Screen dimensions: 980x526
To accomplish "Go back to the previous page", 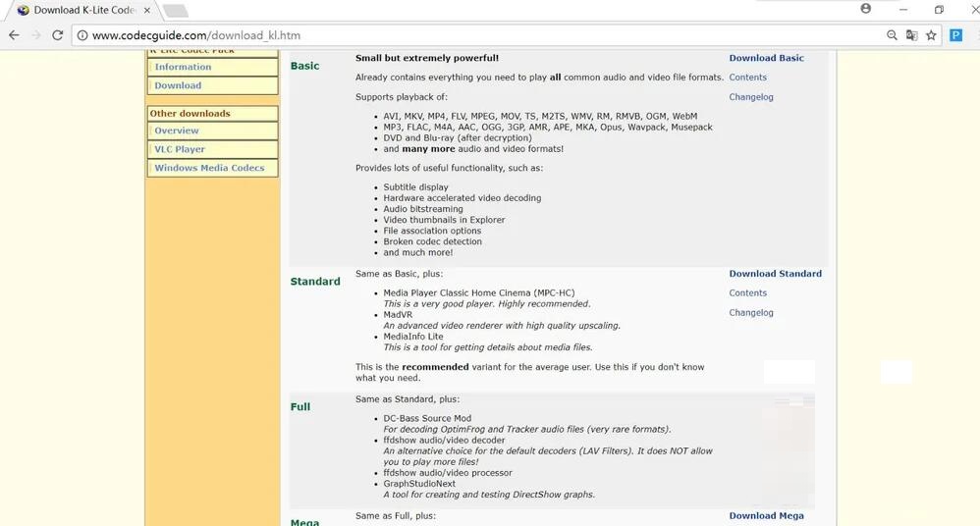I will click(x=14, y=35).
